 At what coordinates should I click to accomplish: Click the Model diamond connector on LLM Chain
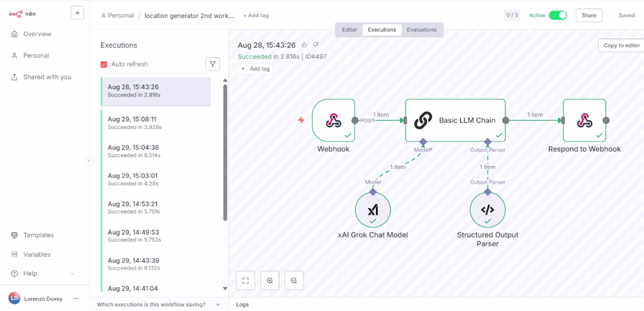(x=423, y=141)
